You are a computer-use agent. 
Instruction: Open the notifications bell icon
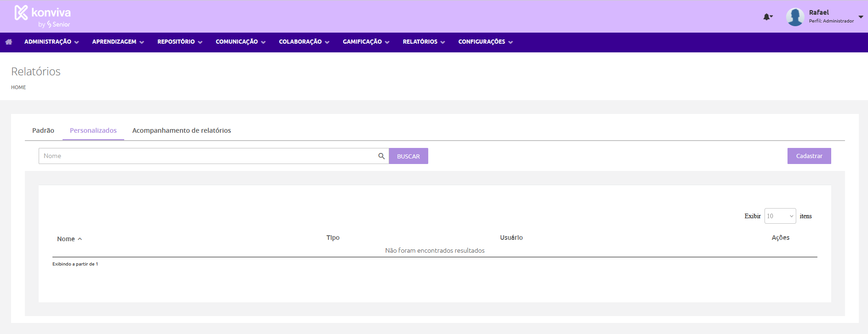click(x=767, y=17)
